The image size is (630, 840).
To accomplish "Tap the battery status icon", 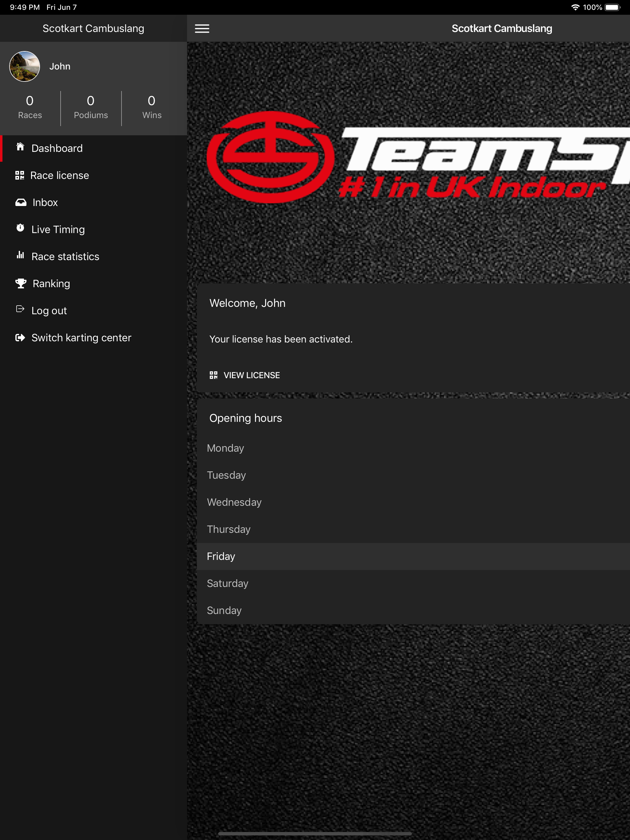I will 612,7.
